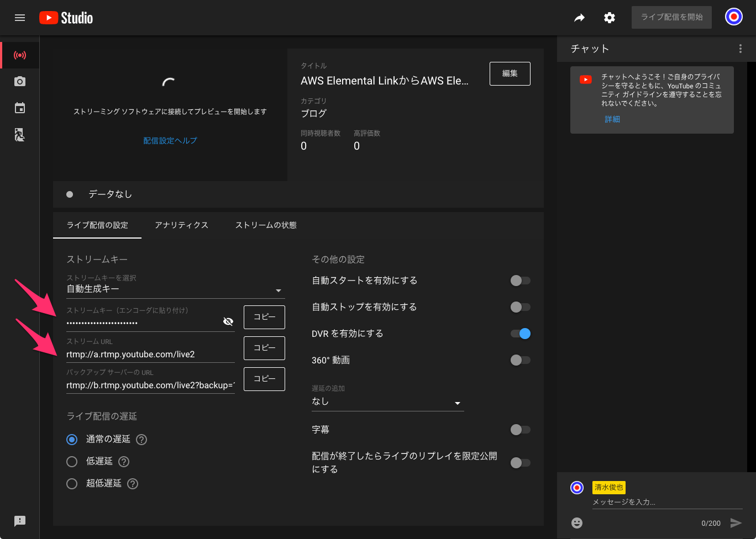Viewport: 756px width, 539px height.
Task: Open the Manage calendar sidebar icon
Action: point(20,108)
